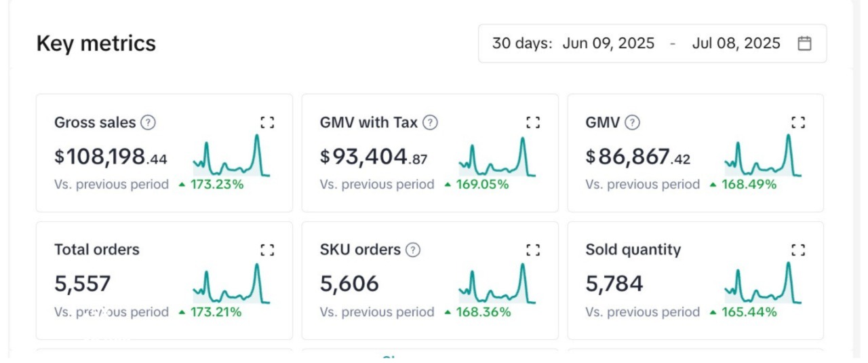Open the 30 days range dropdown
The width and height of the screenshot is (868, 363).
point(521,43)
